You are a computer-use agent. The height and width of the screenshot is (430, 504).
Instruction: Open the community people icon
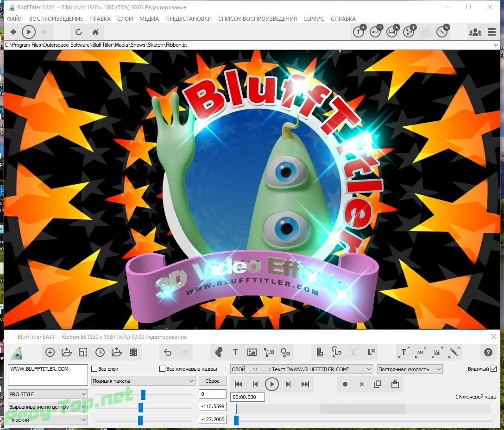pos(475,32)
